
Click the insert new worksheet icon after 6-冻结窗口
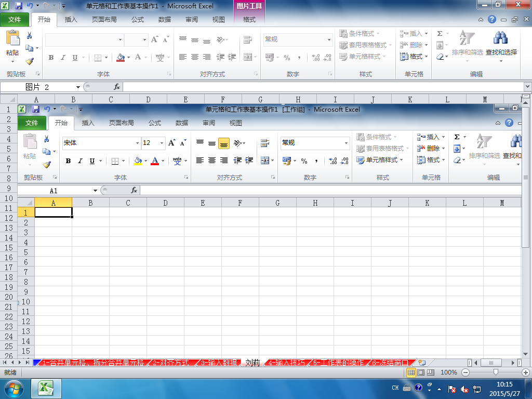422,363
